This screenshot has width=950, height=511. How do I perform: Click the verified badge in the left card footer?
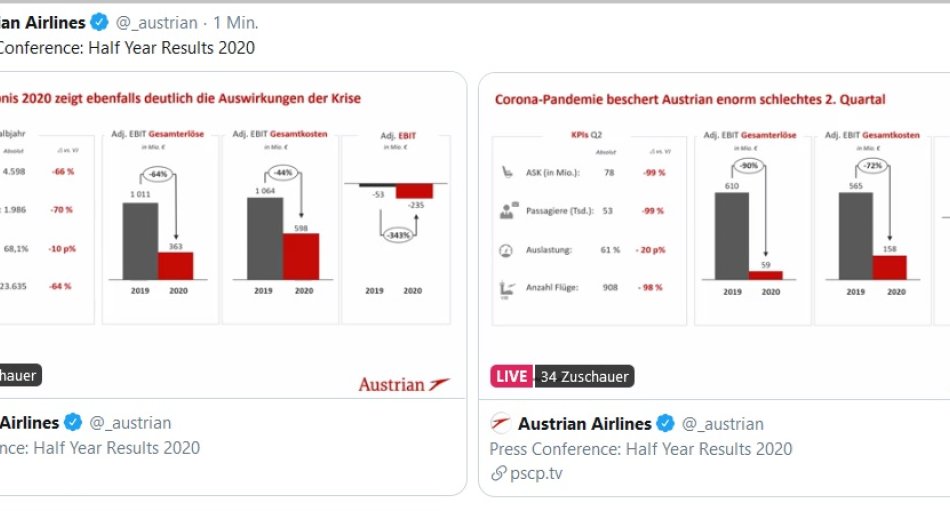pos(73,422)
